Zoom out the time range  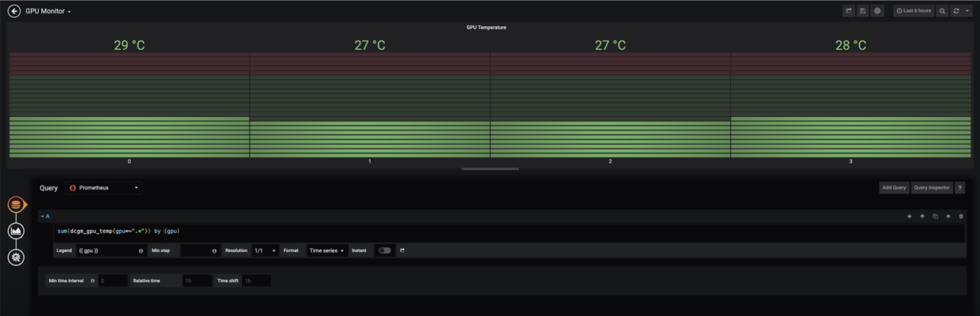pyautogui.click(x=942, y=11)
